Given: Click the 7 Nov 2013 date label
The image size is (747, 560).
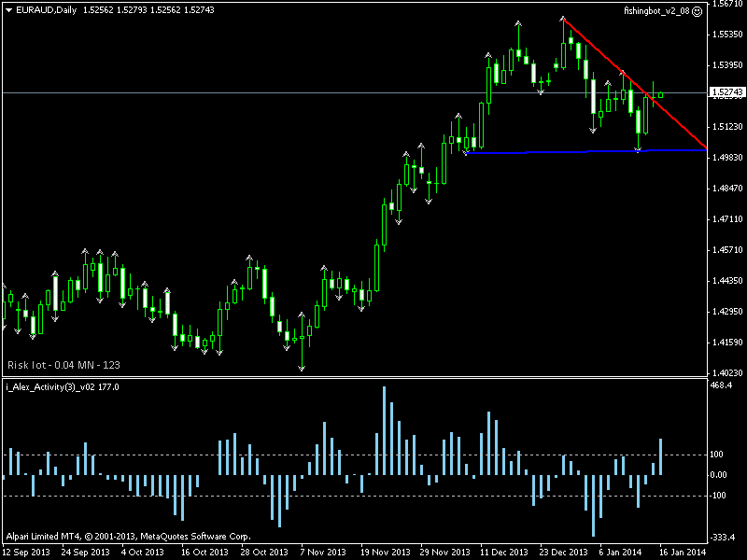Looking at the screenshot, I should pos(323,553).
